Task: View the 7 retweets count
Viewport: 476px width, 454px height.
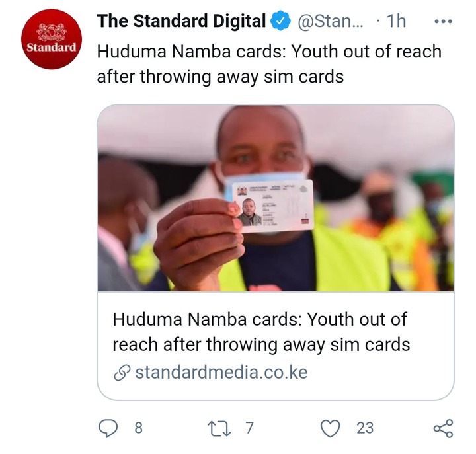Action: coord(249,428)
